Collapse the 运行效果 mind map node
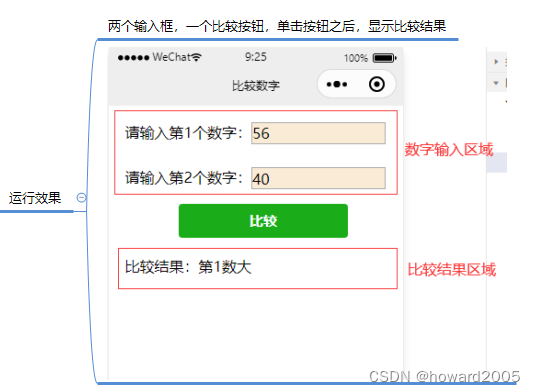The width and height of the screenshot is (535, 392). click(82, 198)
